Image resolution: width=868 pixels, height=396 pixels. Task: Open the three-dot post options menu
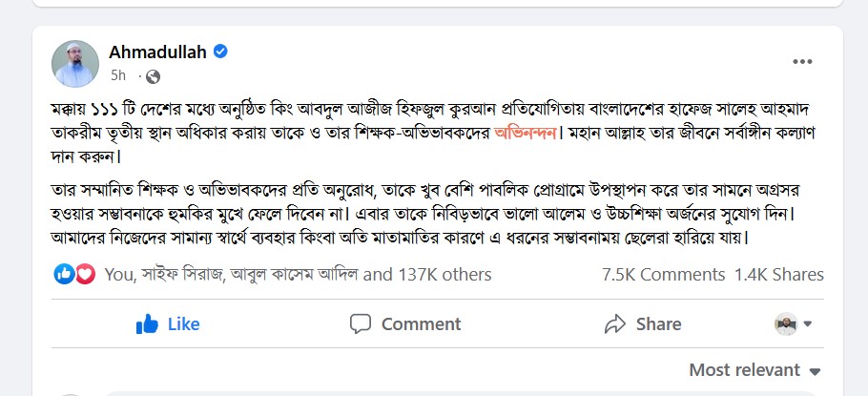coord(802,63)
